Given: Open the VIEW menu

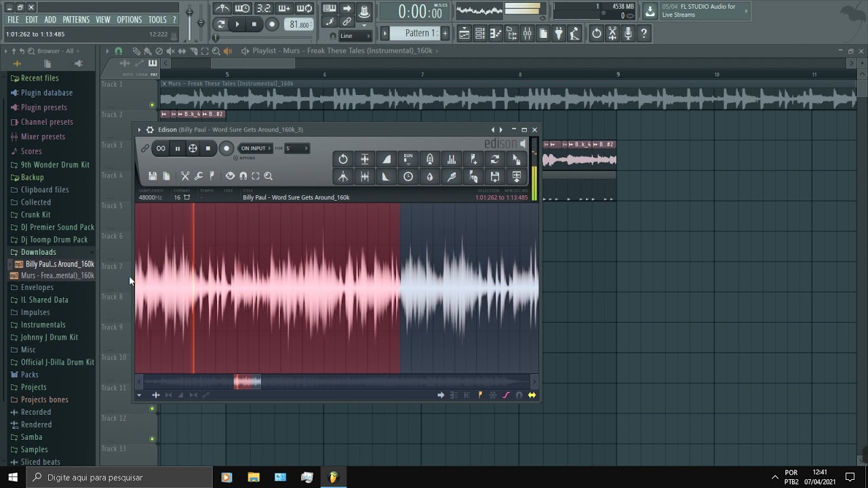Looking at the screenshot, I should (103, 20).
